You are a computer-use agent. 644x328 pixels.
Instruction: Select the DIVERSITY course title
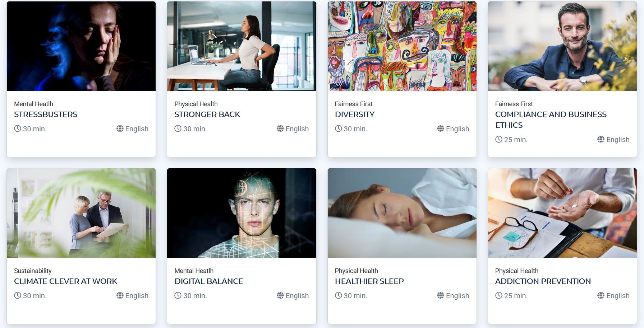click(x=355, y=114)
